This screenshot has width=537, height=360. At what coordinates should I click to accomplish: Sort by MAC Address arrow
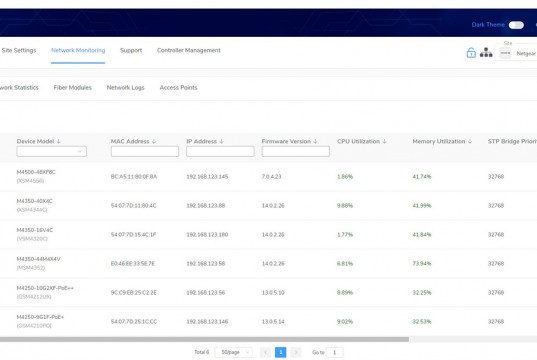click(x=154, y=141)
